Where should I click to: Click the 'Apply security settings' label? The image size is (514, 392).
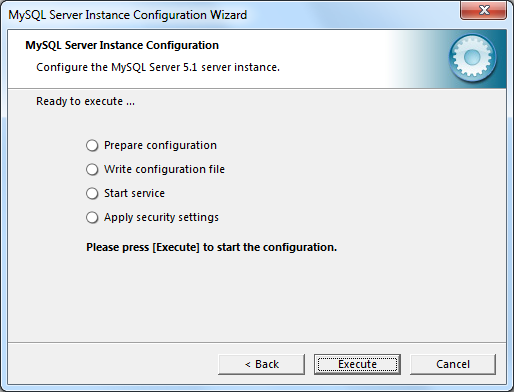coord(161,217)
